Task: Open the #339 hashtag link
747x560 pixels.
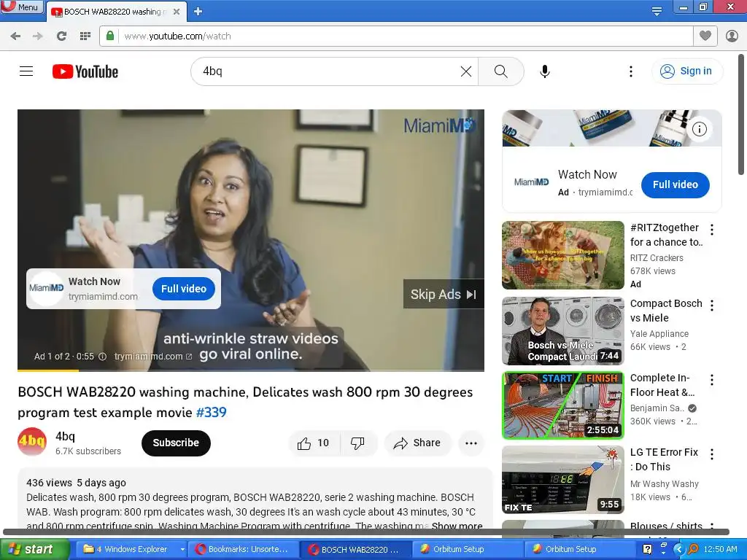Action: coord(211,413)
